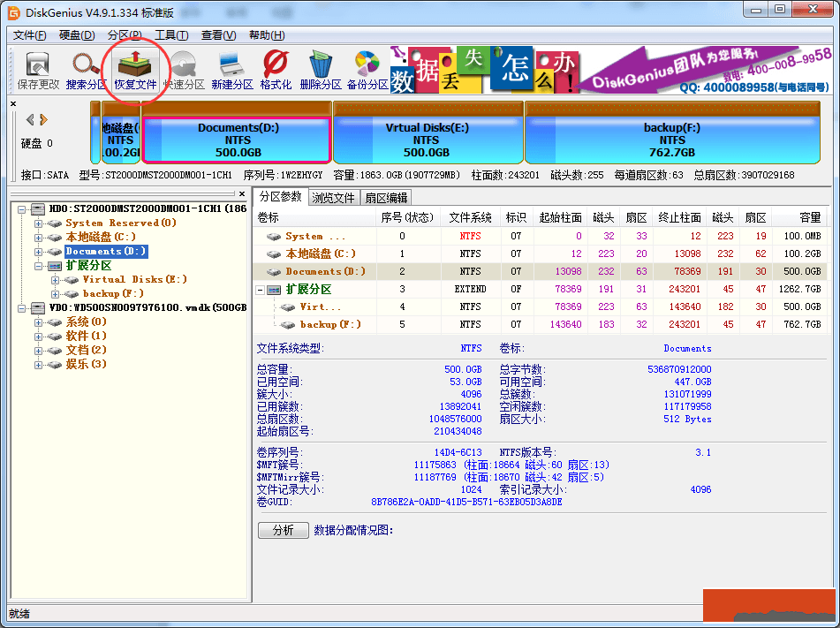Click the HD0 disk icon in the tree
Image resolution: width=840 pixels, height=628 pixels.
pos(38,208)
